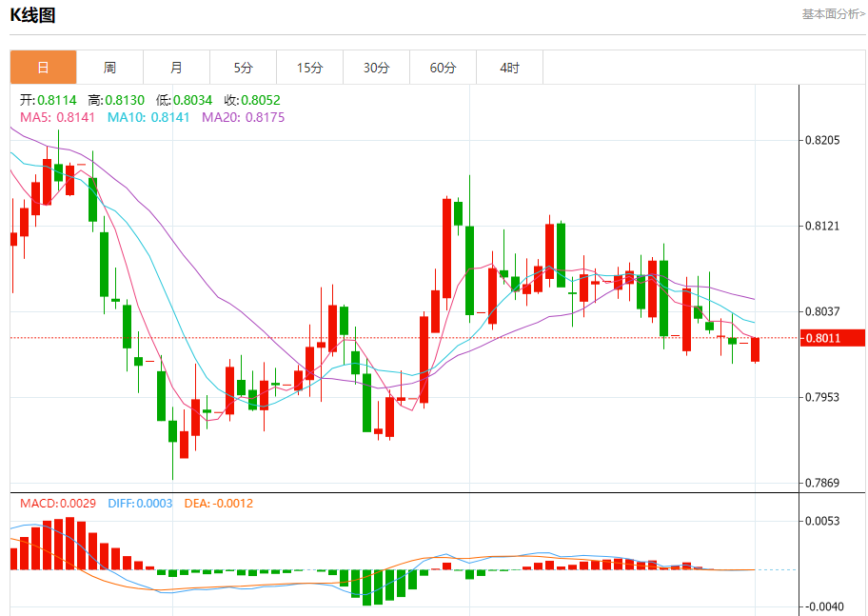The image size is (868, 616).
Task: Click the MA10: 0.8141 legend label
Action: point(148,117)
